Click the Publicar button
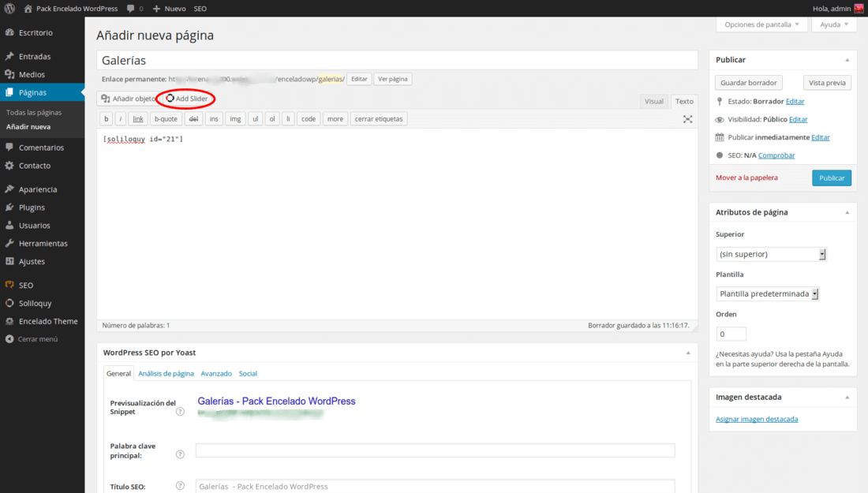 pos(832,177)
